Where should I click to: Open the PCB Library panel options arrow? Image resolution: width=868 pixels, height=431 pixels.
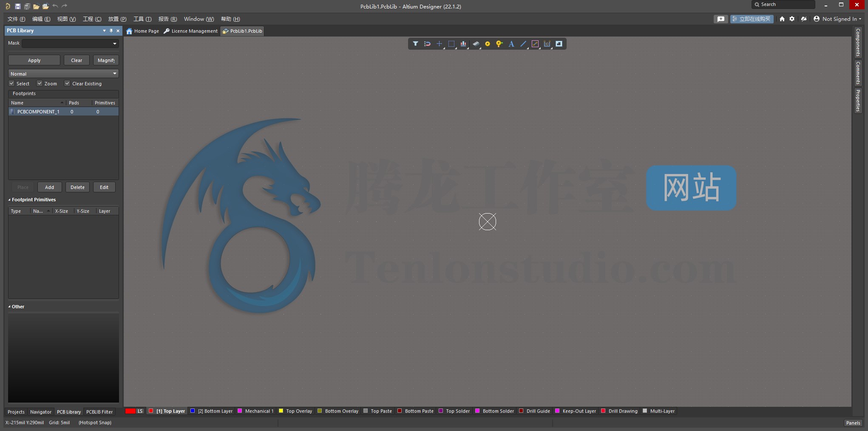coord(104,31)
